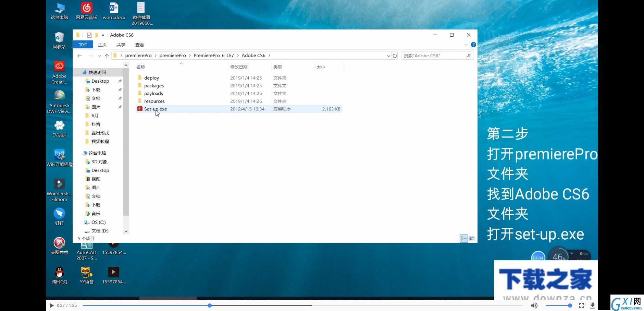The height and width of the screenshot is (311, 644).
Task: Select the 这台电脑 desktop icon
Action: (60, 11)
